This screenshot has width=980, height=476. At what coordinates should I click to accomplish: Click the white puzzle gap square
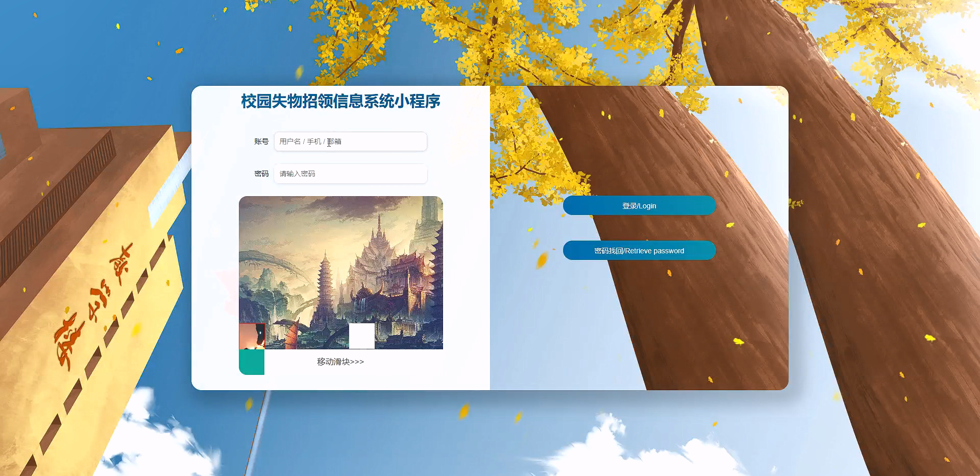tap(362, 336)
